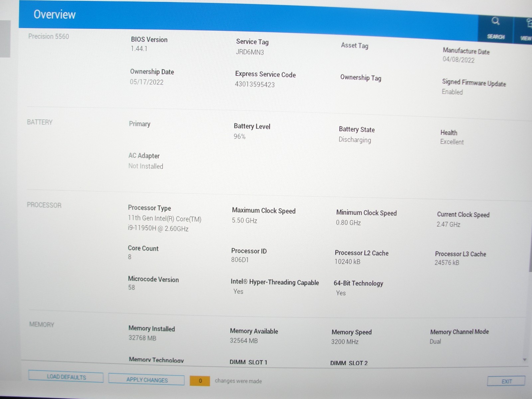The height and width of the screenshot is (399, 532).
Task: Click the Apply Changes button
Action: coord(147,380)
